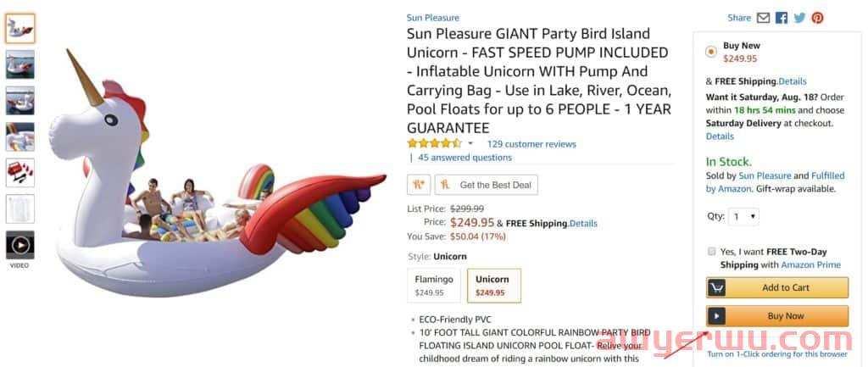Viewport: 868px width, 367px height.
Task: Click the Twitter share icon
Action: [799, 18]
